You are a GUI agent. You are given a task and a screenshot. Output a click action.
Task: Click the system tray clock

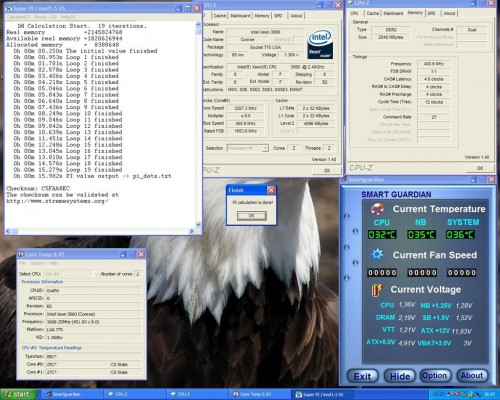[490, 394]
